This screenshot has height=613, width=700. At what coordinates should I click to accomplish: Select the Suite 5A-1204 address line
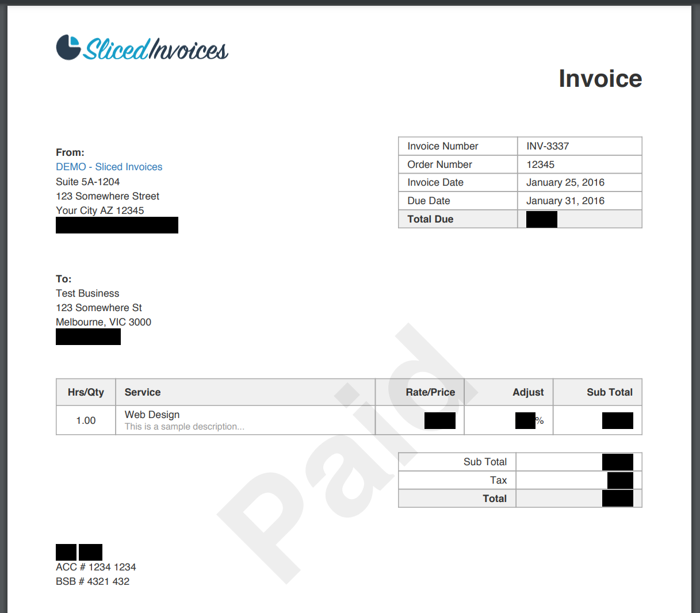[87, 182]
